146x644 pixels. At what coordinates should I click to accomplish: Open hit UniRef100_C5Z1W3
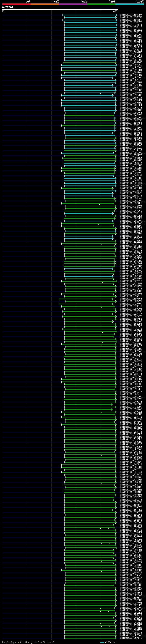click(x=131, y=294)
